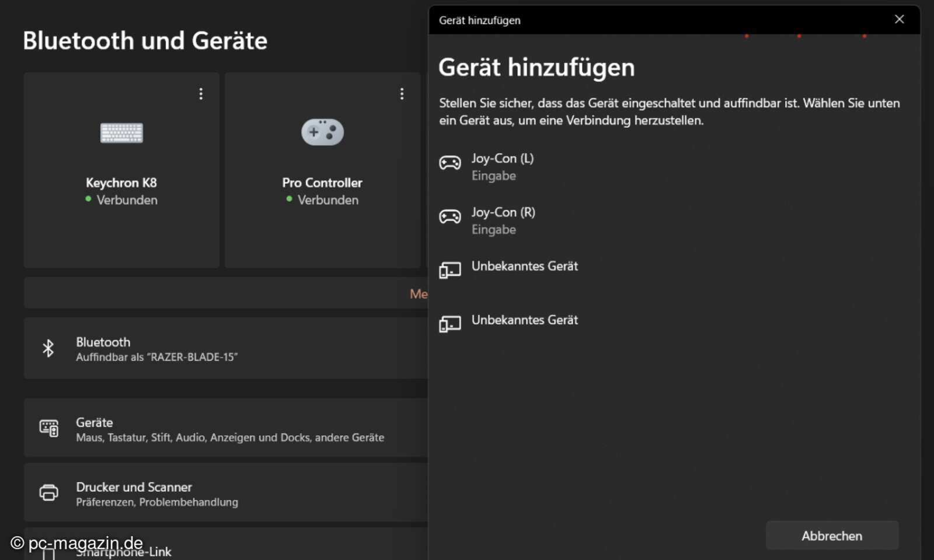934x560 pixels.
Task: Open Smartphone-Link settings
Action: [225, 549]
